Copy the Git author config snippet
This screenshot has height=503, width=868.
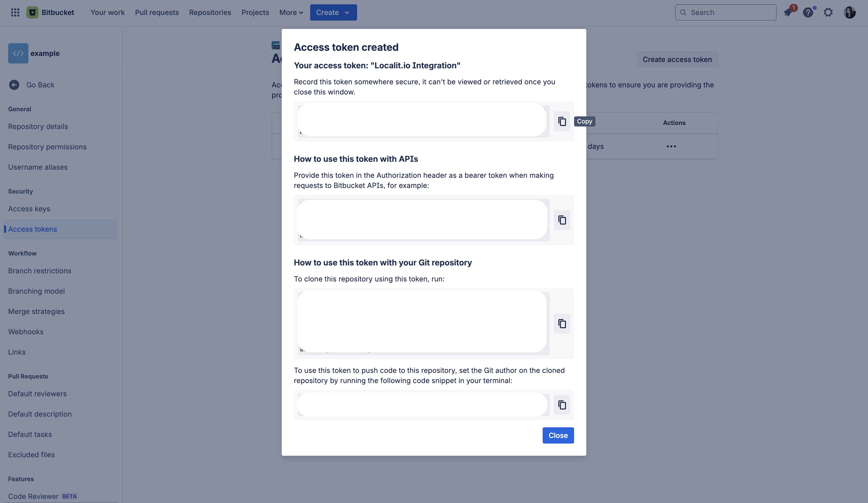tap(561, 405)
